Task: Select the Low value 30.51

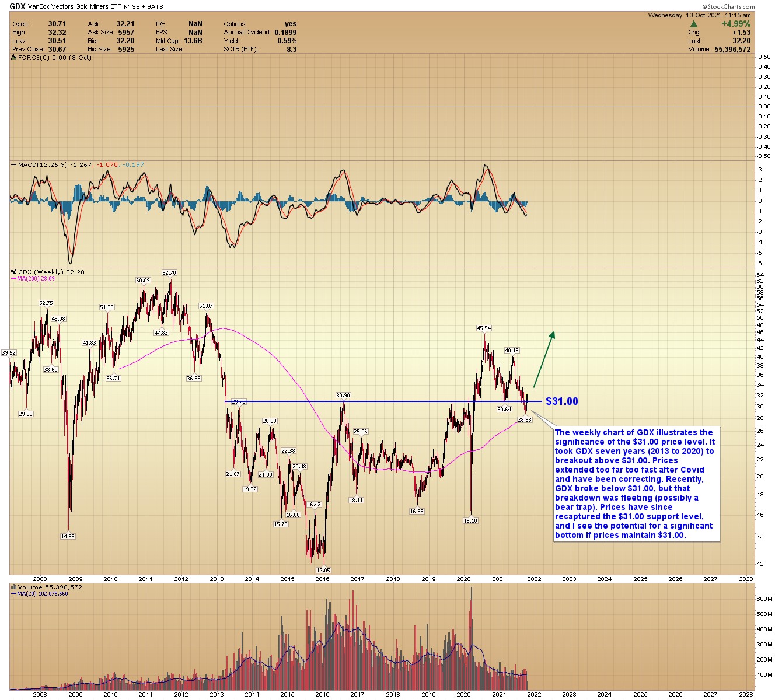Action: (57, 41)
